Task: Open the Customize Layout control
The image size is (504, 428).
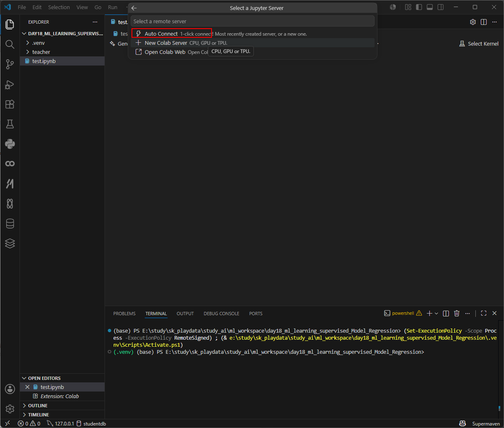Action: point(408,7)
